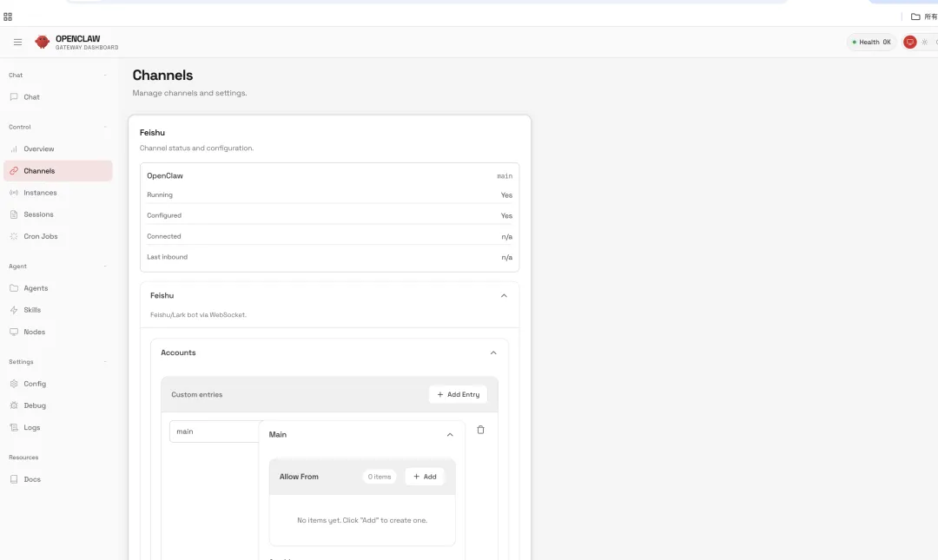Viewport: 938px width, 560px height.
Task: Open Docs resource link
Action: click(x=58, y=479)
